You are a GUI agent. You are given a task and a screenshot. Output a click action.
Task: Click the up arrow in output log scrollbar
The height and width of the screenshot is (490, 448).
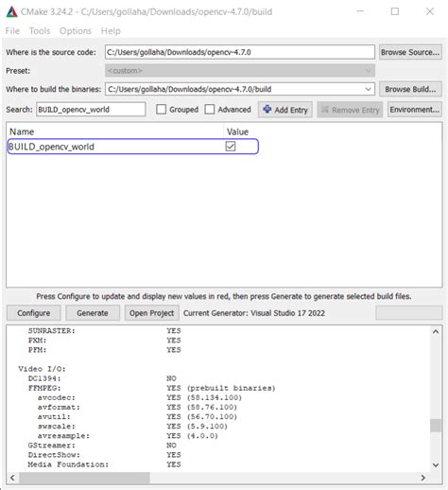436,332
